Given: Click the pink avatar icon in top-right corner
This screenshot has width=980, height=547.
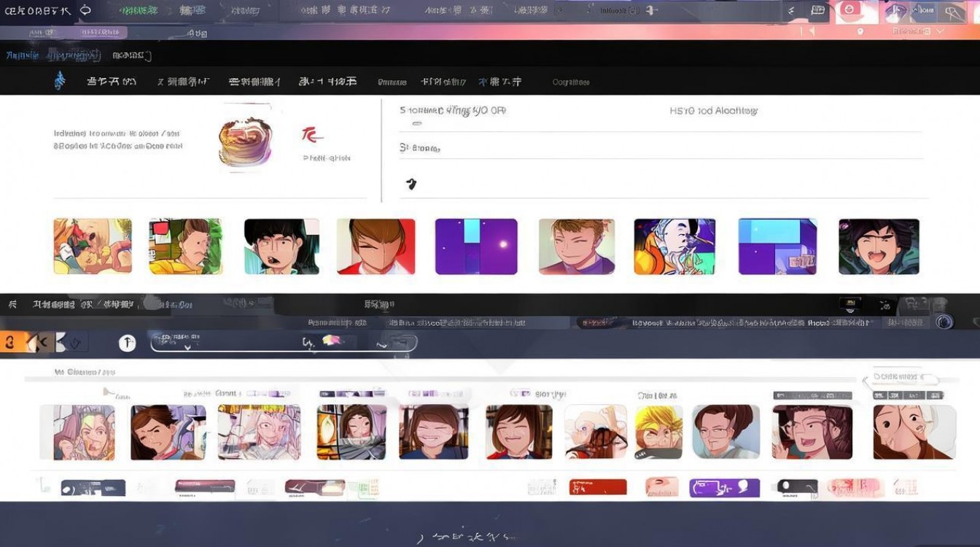Looking at the screenshot, I should click(856, 12).
